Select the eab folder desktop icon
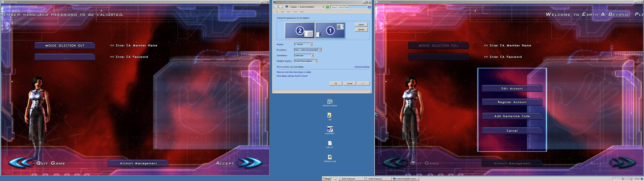The height and width of the screenshot is (181, 644). [330, 116]
